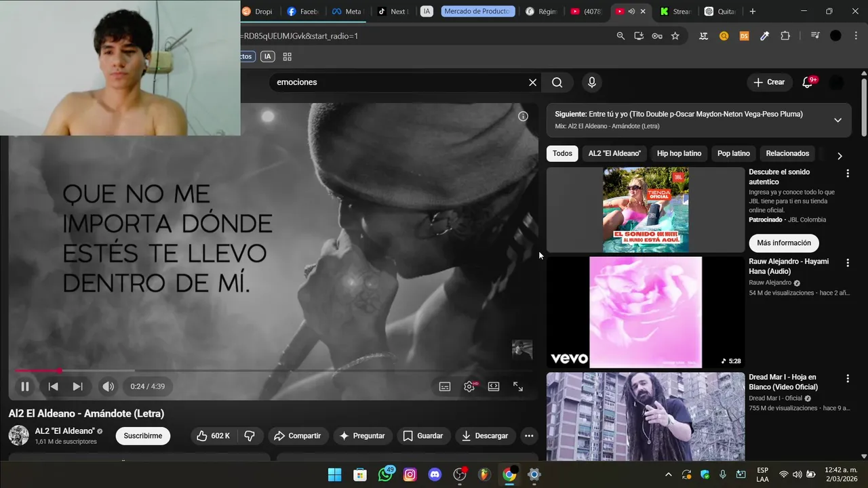Pause the video with the pause button
This screenshot has width=868, height=488.
[x=24, y=386]
